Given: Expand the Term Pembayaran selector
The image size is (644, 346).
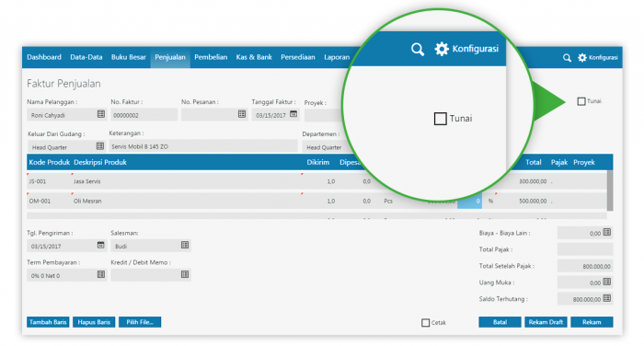Looking at the screenshot, I should (100, 274).
